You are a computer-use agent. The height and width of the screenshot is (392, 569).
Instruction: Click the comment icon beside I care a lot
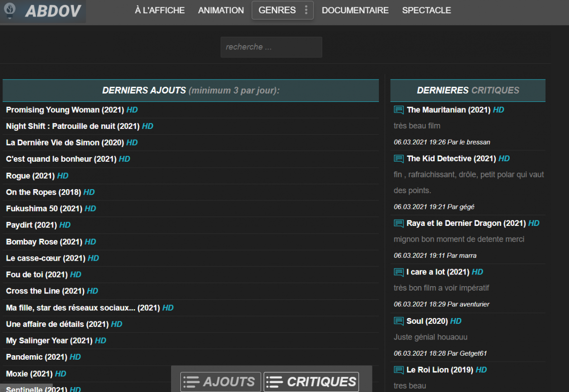tap(398, 272)
